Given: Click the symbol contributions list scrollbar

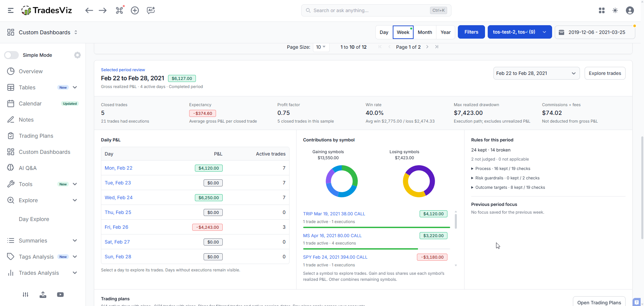Looking at the screenshot, I should pos(455,221).
